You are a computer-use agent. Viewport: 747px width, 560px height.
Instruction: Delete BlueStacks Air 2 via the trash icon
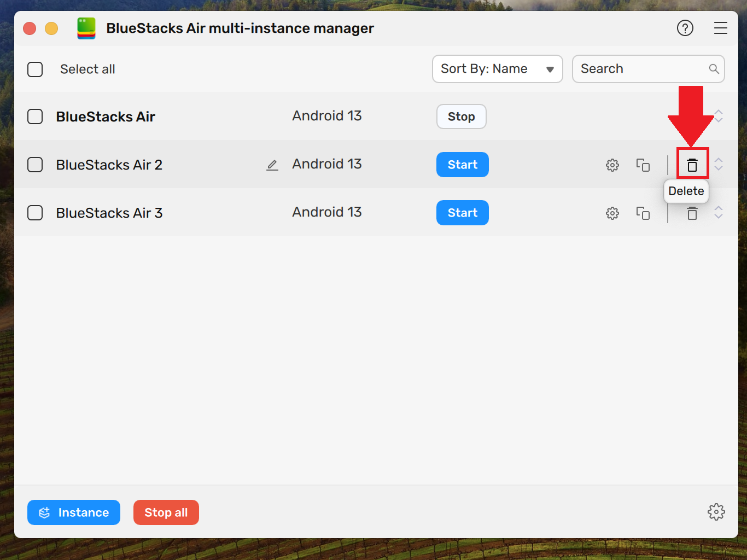(692, 165)
